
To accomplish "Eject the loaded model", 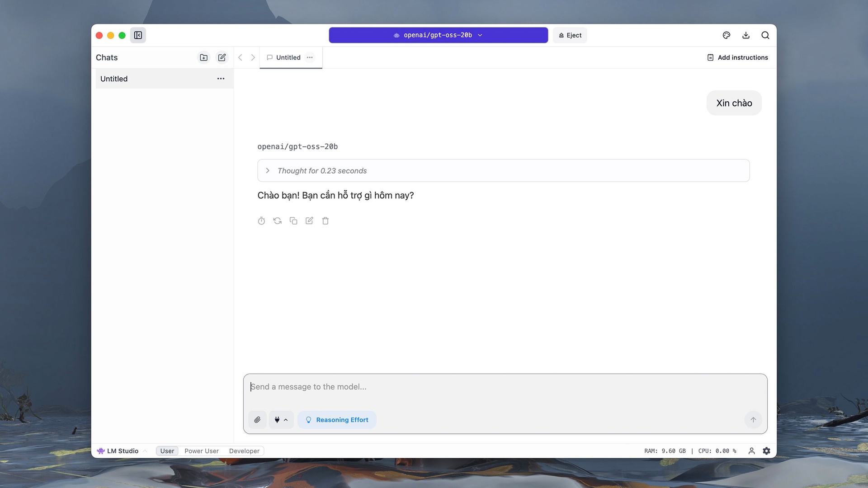I will [570, 35].
